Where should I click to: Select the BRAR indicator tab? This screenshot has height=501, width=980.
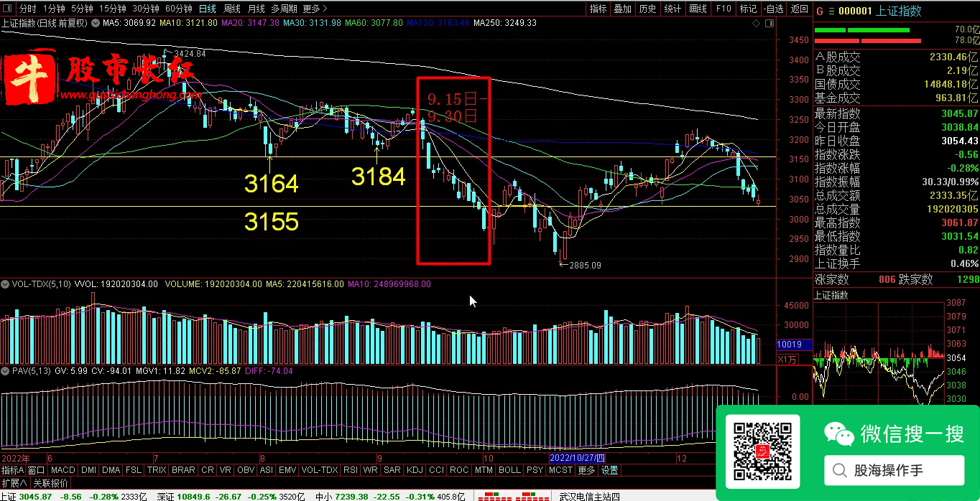coord(183,470)
